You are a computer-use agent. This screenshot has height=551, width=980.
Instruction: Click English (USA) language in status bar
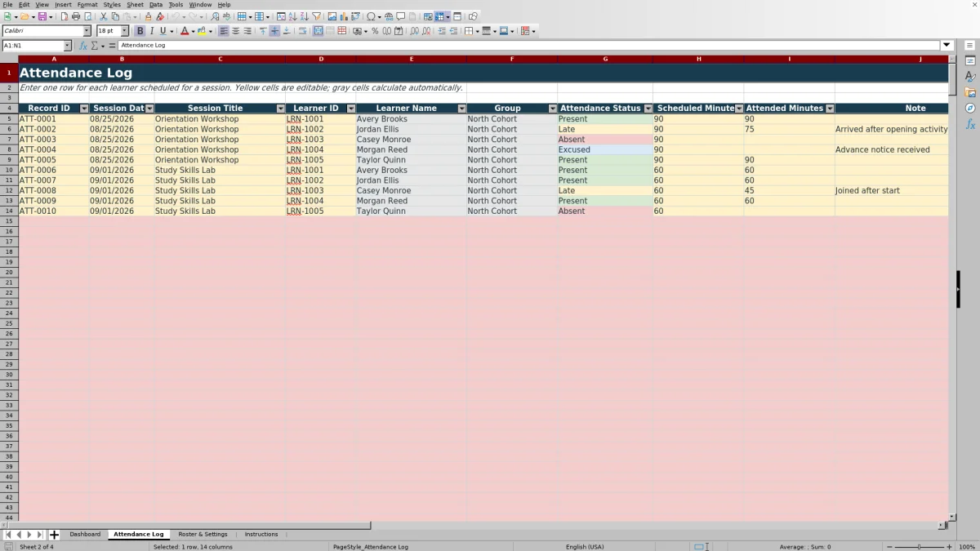click(585, 547)
